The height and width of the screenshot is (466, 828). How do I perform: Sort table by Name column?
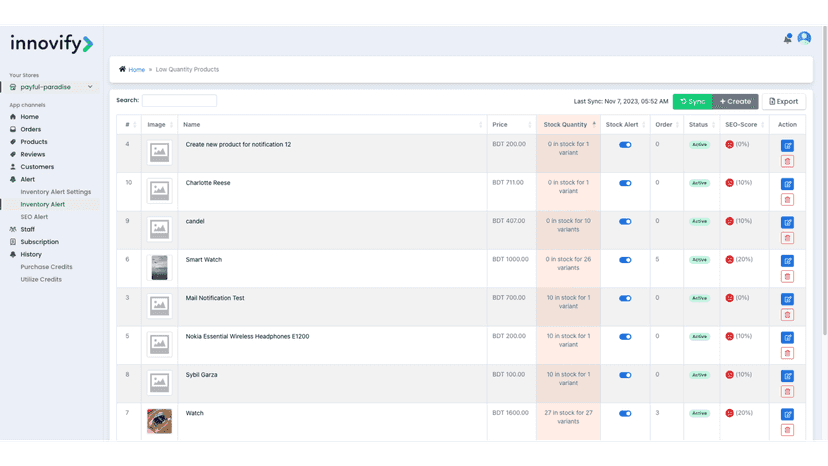pos(332,125)
